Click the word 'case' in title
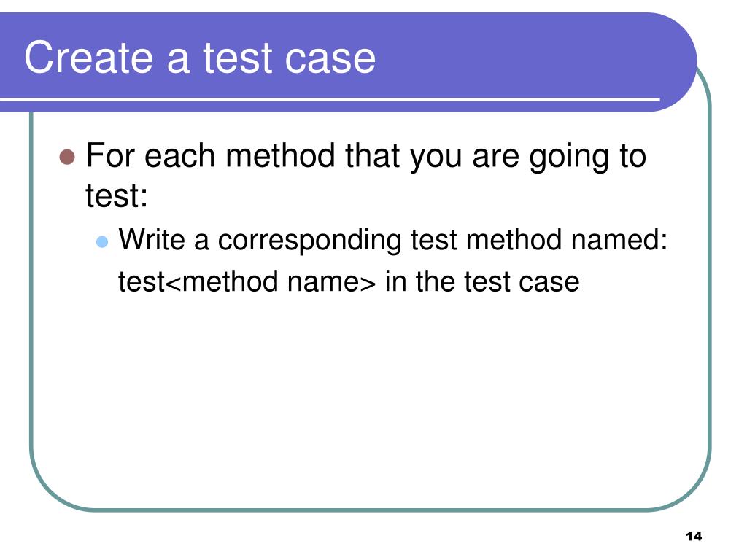This screenshot has width=747, height=560. pyautogui.click(x=330, y=61)
